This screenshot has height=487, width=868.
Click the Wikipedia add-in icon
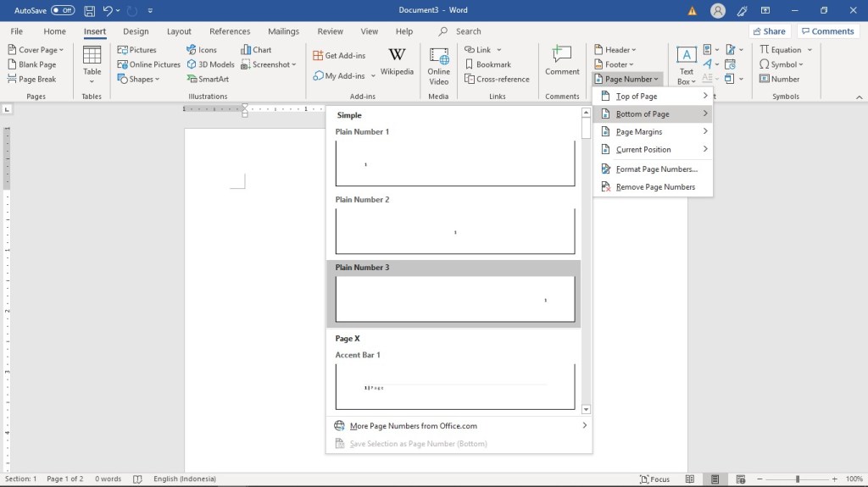pyautogui.click(x=397, y=62)
